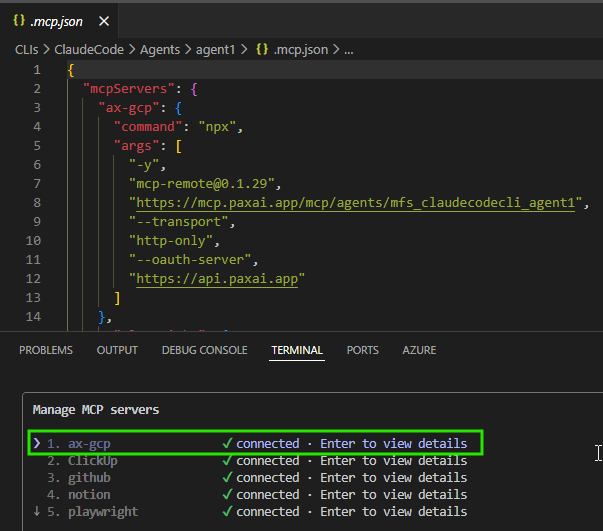Viewport: 603px width, 531px height.
Task: Expand the ClaudeCode breadcrumb segment
Action: click(88, 49)
